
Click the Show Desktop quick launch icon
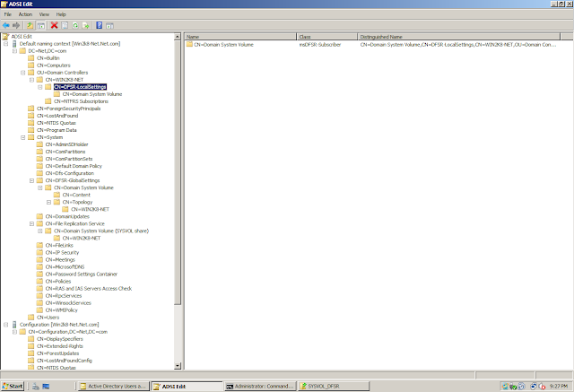click(46, 386)
